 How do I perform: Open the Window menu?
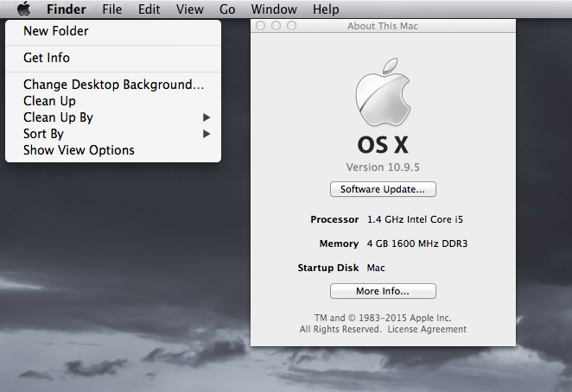click(x=274, y=9)
